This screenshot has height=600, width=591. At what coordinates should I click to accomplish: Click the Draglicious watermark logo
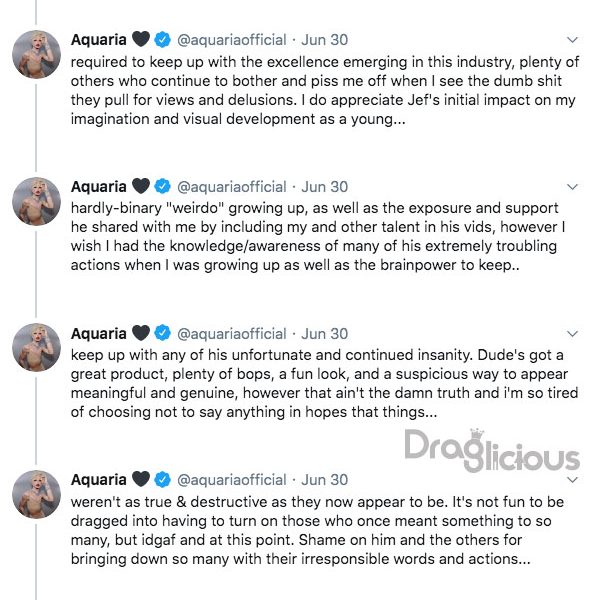coord(492,451)
